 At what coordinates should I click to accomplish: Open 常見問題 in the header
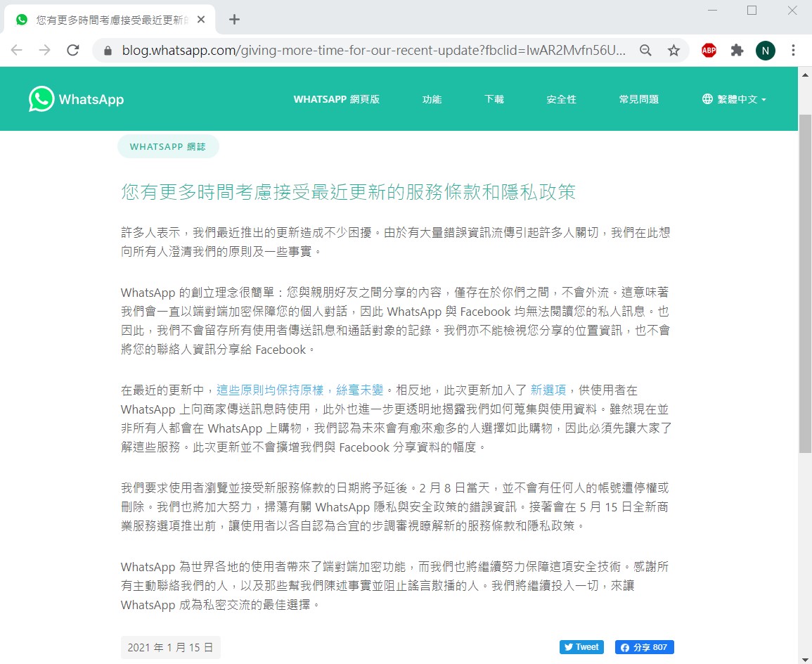tap(638, 99)
